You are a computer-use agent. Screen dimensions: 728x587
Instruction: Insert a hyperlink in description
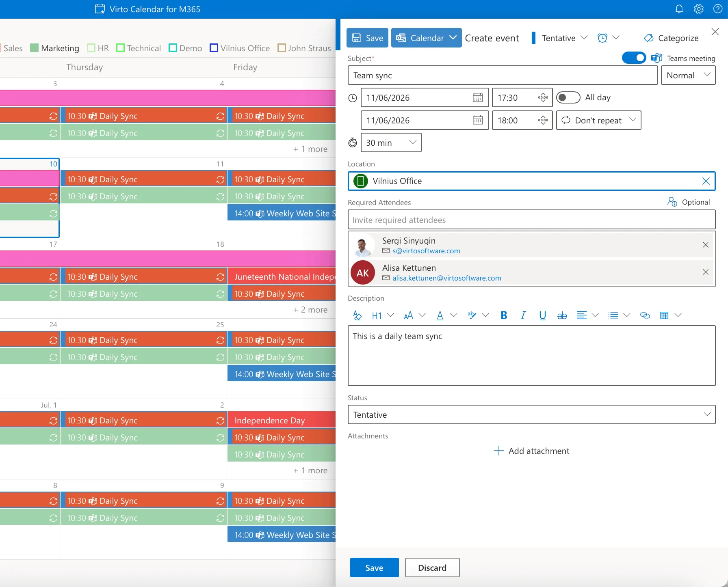point(645,315)
